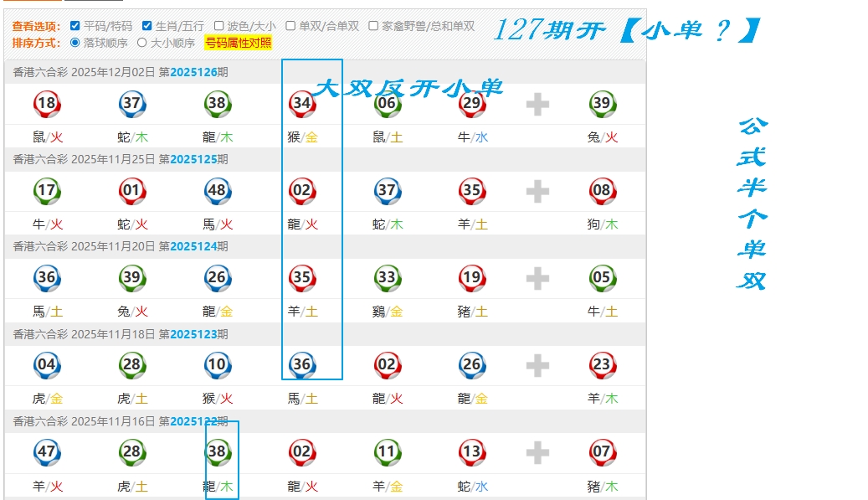Choose the 落球顺序 radio button

(76, 42)
